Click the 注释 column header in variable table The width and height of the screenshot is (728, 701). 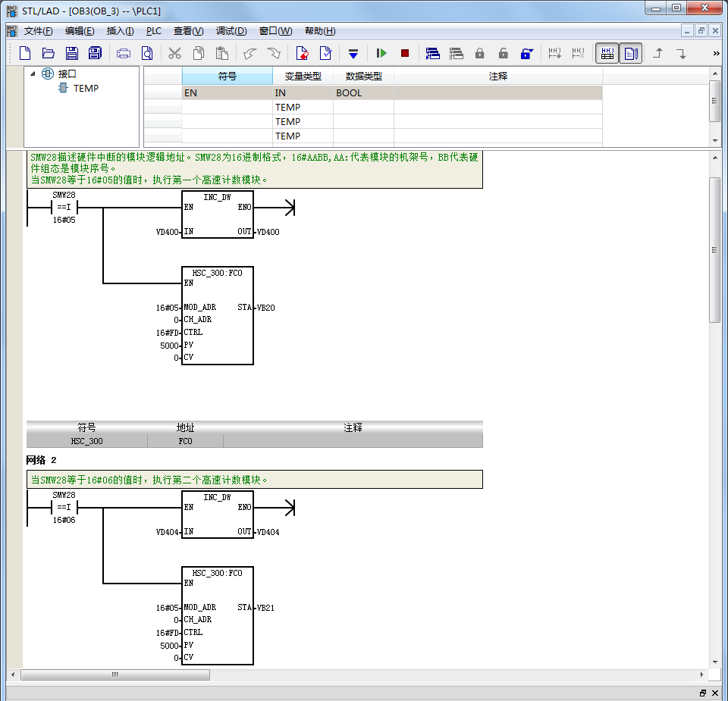(497, 76)
